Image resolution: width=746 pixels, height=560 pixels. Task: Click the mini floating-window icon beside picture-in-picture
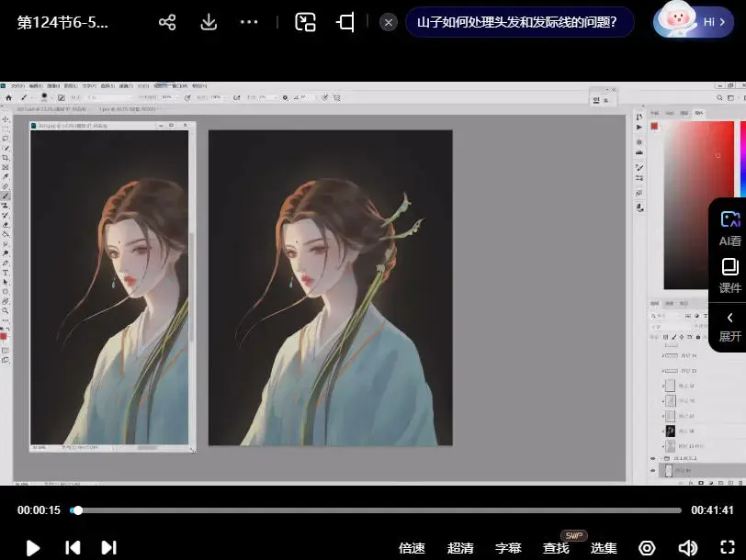click(345, 21)
